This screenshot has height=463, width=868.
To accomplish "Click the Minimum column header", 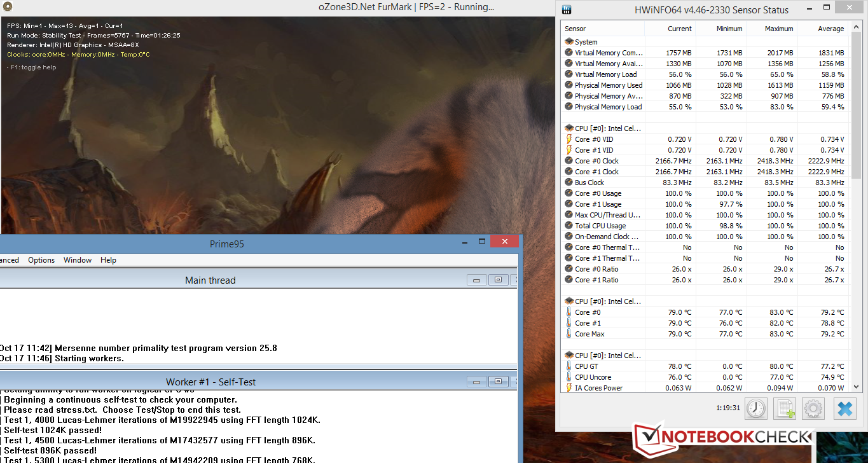I will coord(721,29).
